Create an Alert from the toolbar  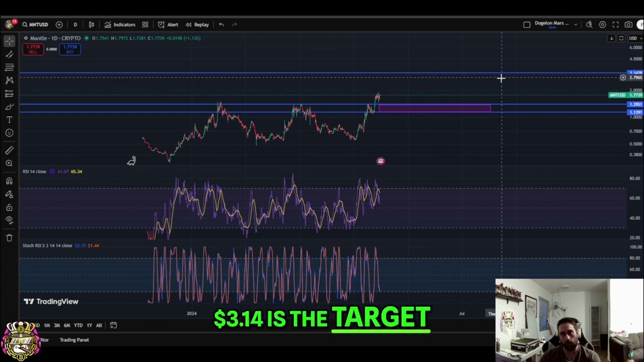click(x=168, y=24)
